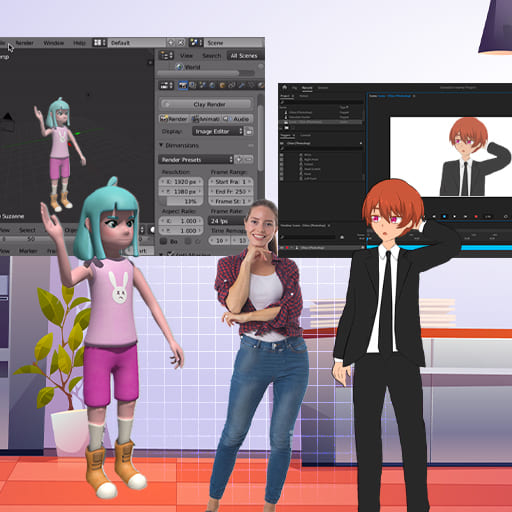Screen dimensions: 512x512
Task: Click the camera object in Blender viewport
Action: 7,122
